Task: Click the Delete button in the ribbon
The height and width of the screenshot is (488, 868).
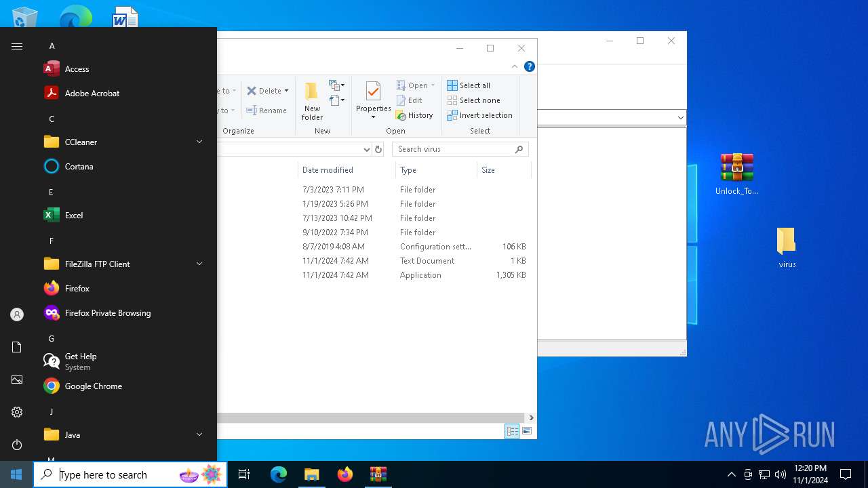Action: 264,91
